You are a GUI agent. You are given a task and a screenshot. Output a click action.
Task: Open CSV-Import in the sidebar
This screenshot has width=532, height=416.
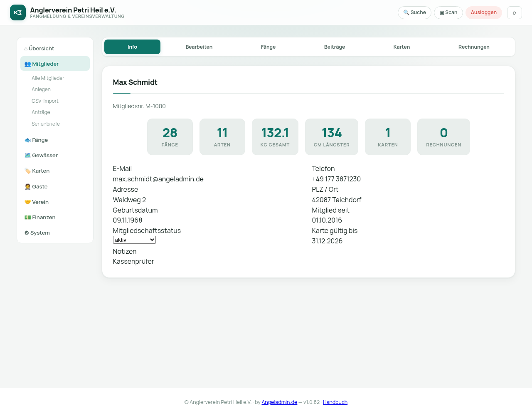(45, 101)
